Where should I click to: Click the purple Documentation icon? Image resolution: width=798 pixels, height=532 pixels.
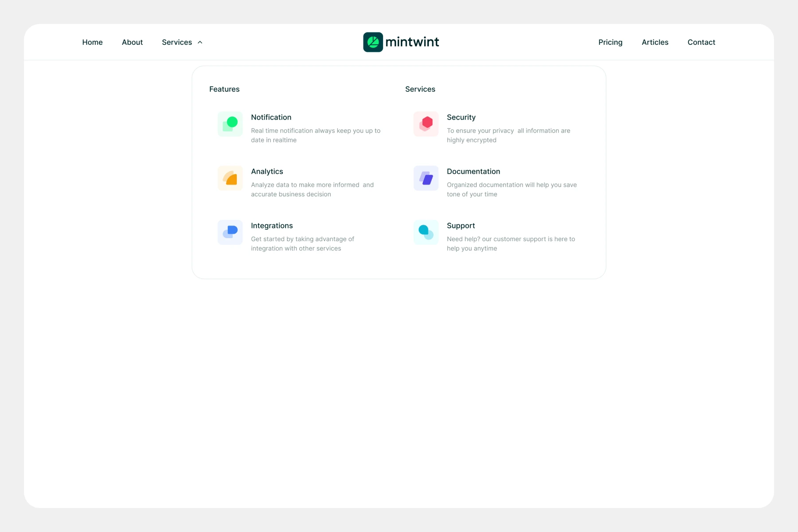tap(426, 178)
